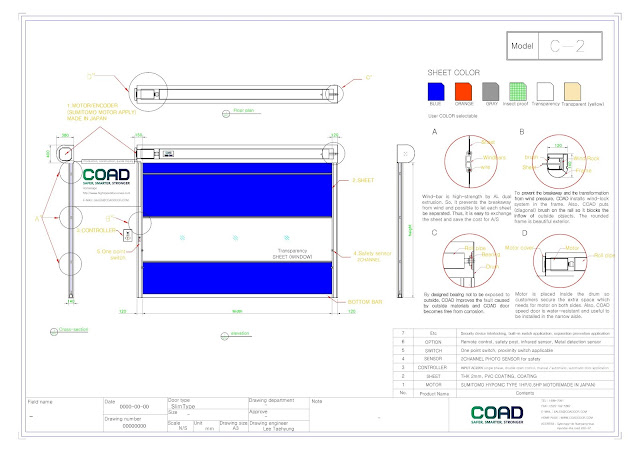The width and height of the screenshot is (640, 452).
Task: Select the white Transparency swatch
Action: pos(545,91)
